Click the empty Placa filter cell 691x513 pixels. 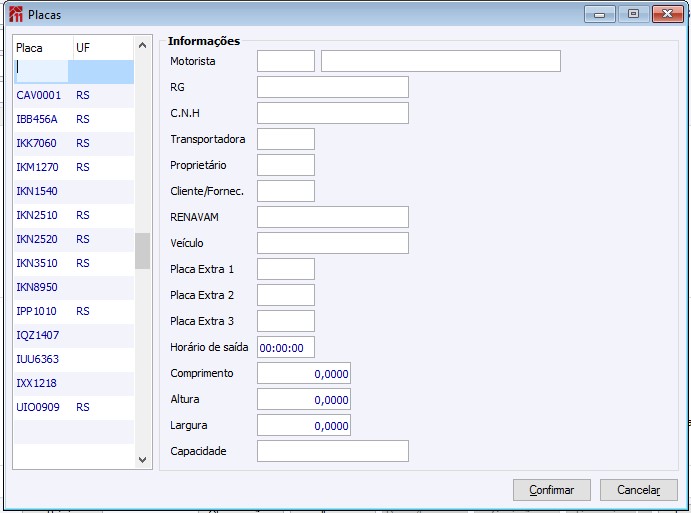(x=41, y=71)
